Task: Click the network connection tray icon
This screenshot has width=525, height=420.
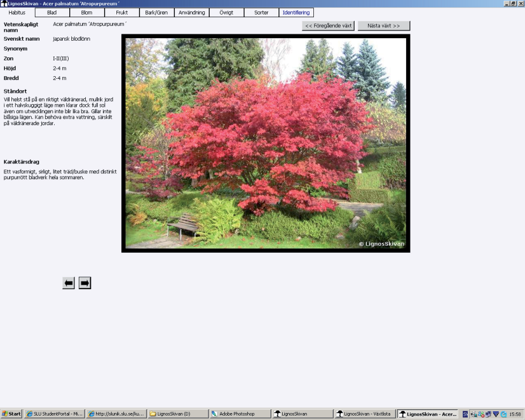Action: 488,414
